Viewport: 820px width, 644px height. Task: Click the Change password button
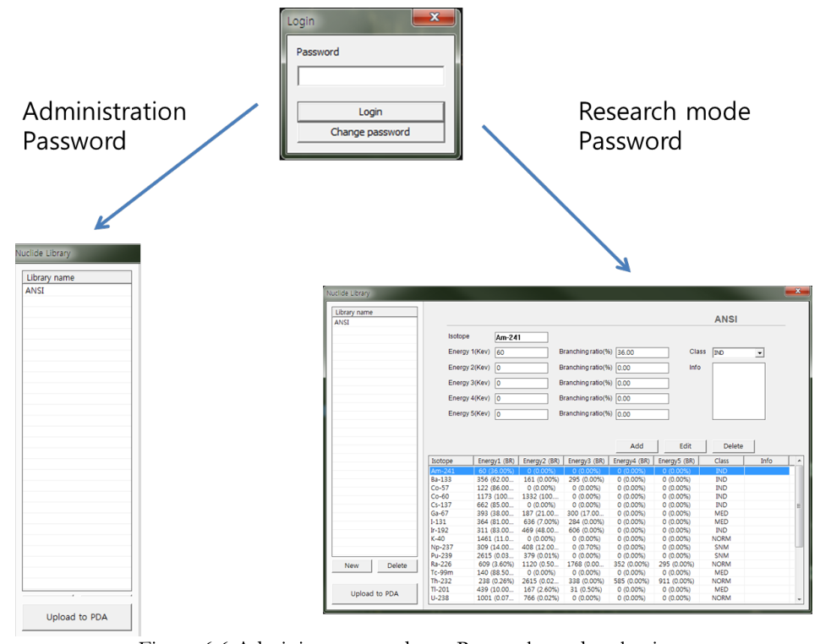370,132
